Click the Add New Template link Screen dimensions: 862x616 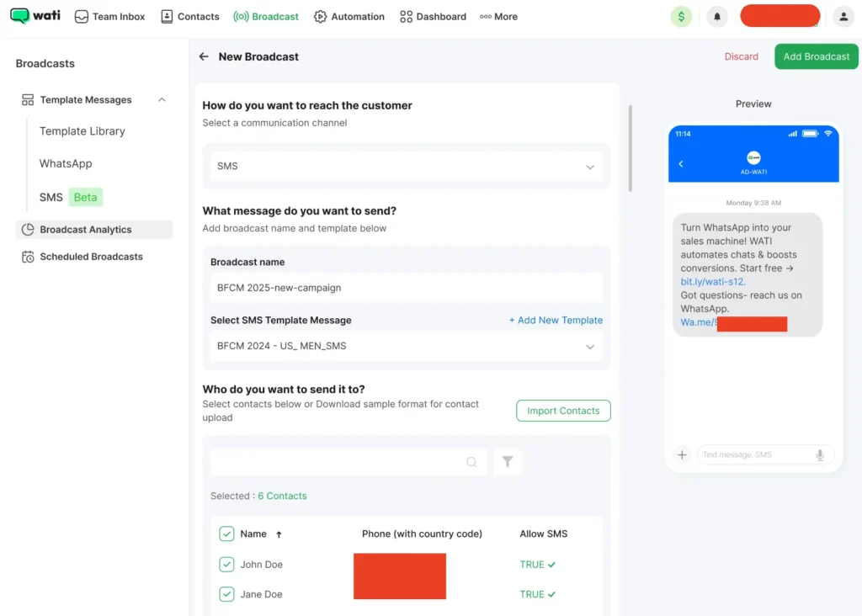tap(556, 320)
